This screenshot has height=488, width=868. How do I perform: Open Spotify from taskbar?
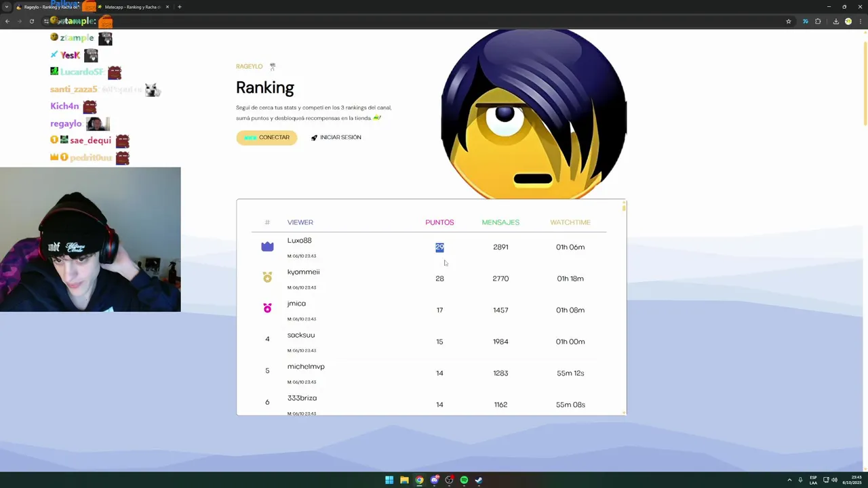tap(464, 480)
